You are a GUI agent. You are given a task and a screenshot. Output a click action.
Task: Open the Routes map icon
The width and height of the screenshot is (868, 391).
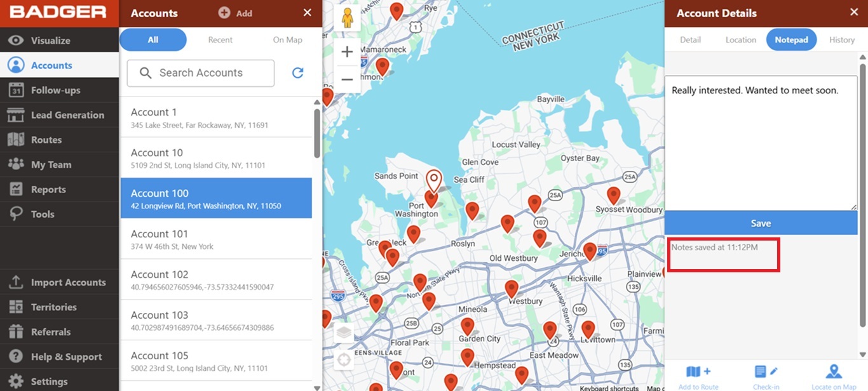point(16,140)
